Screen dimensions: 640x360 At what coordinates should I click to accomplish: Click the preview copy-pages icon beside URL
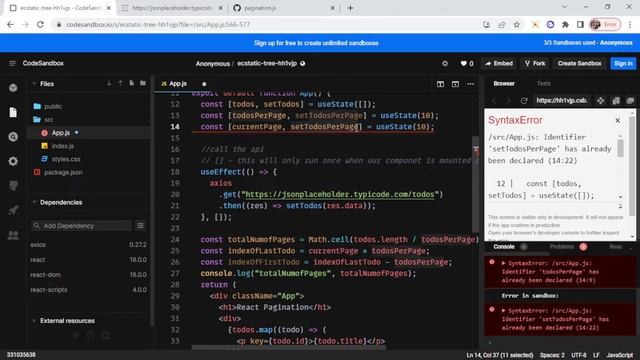click(x=616, y=100)
